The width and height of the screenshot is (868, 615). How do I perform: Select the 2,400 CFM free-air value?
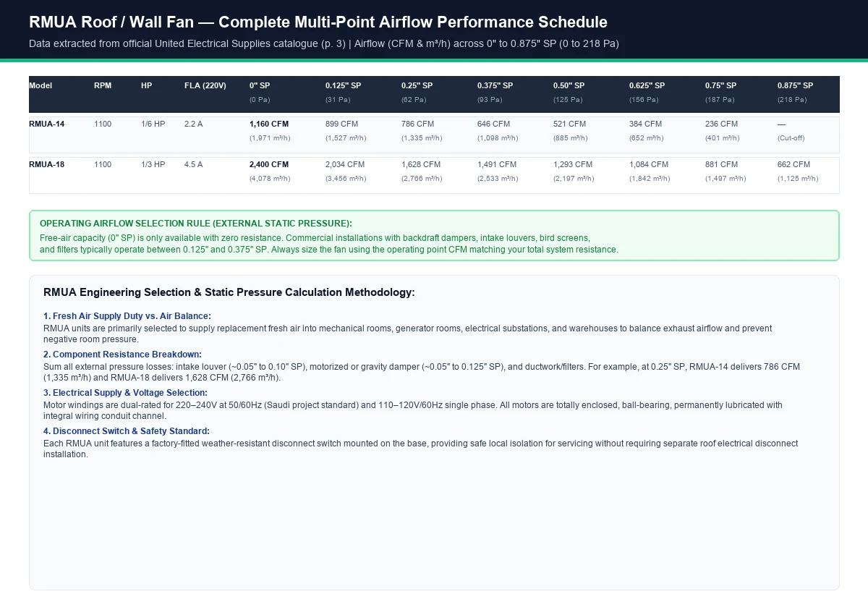coord(269,164)
